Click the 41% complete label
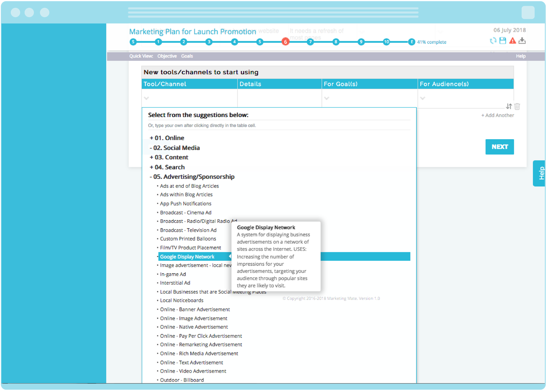 432,42
